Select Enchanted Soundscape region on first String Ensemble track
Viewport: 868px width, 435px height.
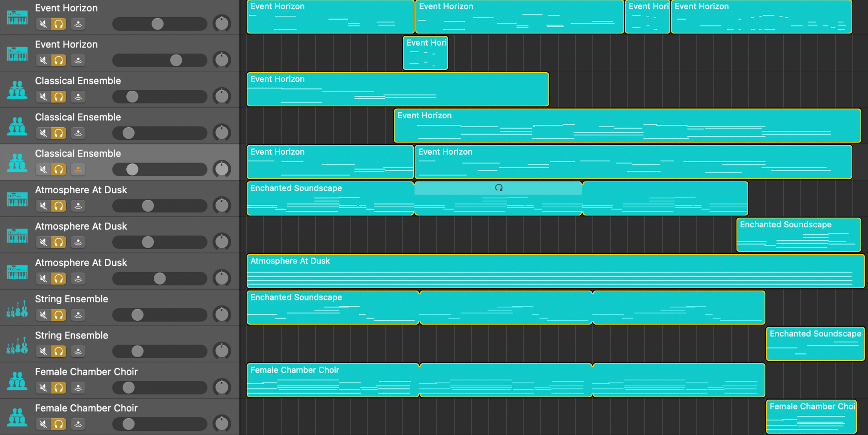[x=506, y=307]
